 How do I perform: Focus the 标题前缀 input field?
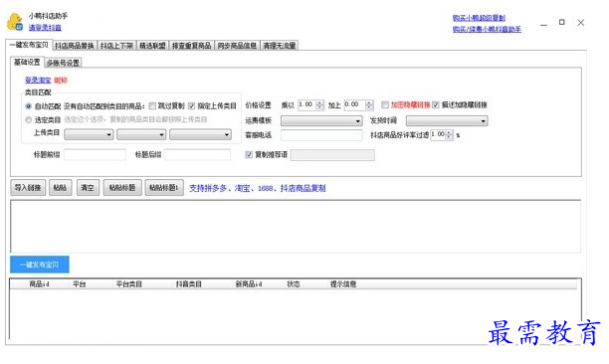click(95, 155)
